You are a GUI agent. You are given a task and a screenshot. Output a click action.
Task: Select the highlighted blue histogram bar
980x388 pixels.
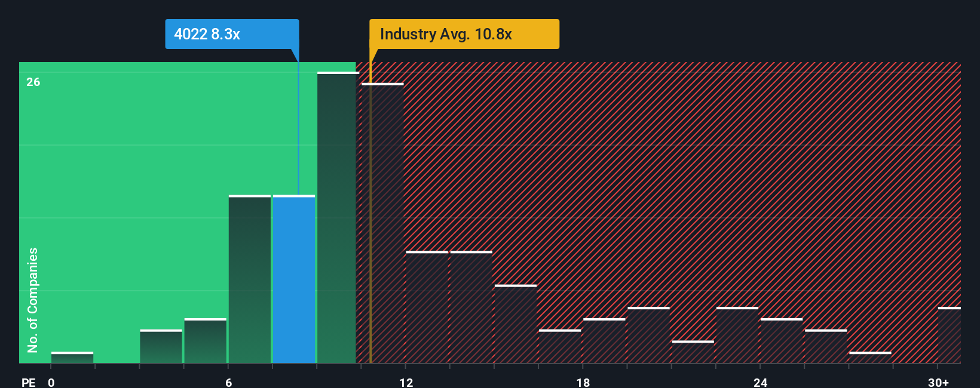[294, 279]
